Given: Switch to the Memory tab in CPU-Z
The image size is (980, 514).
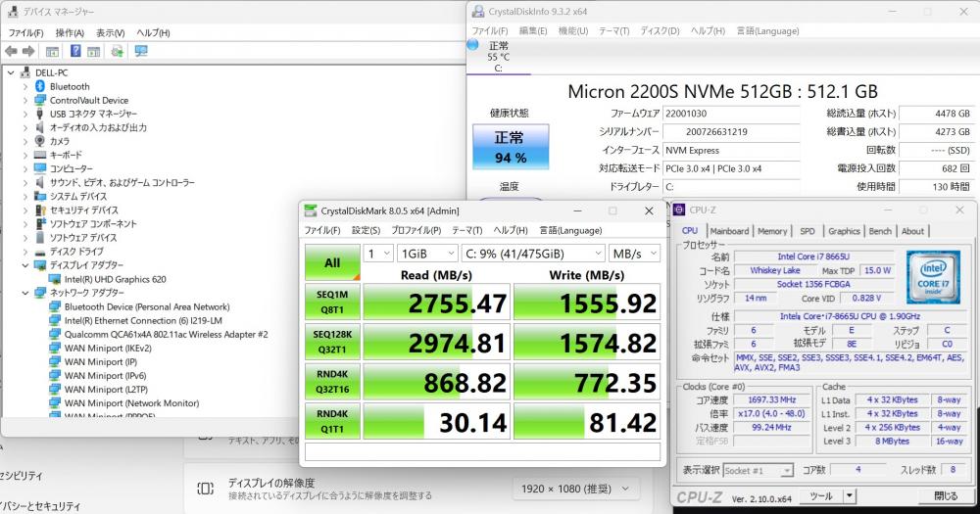Looking at the screenshot, I should 772,231.
